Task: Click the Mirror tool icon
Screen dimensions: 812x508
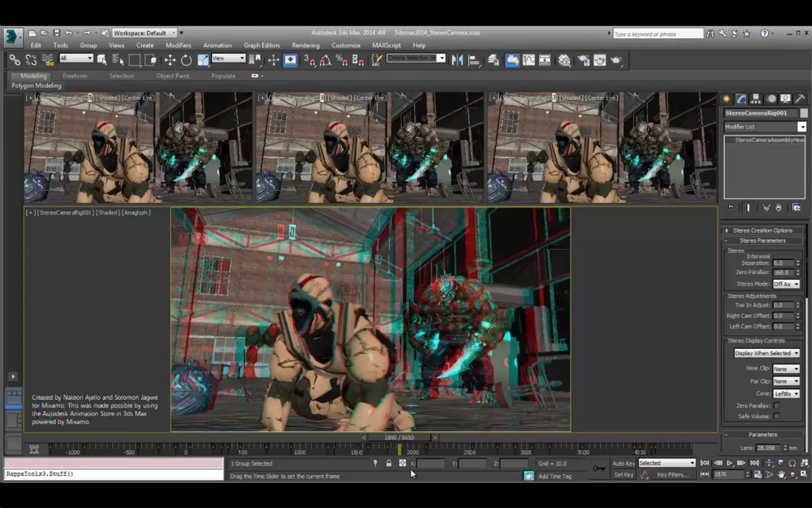Action: coord(457,60)
